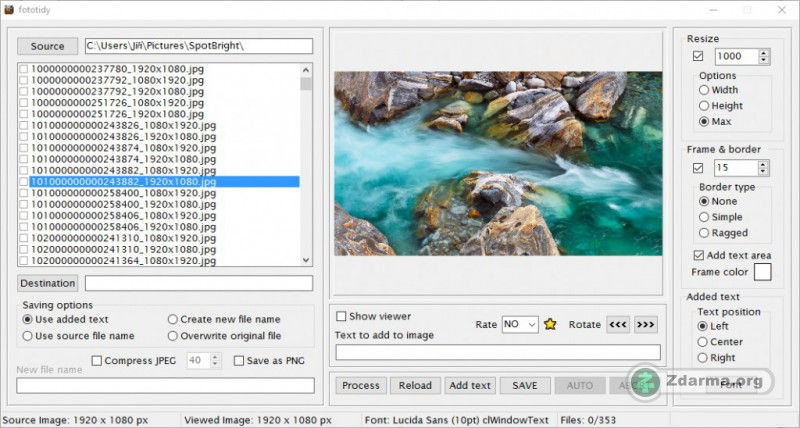Click the river rocks preview image
The width and height of the screenshot is (800, 428).
coord(498,163)
